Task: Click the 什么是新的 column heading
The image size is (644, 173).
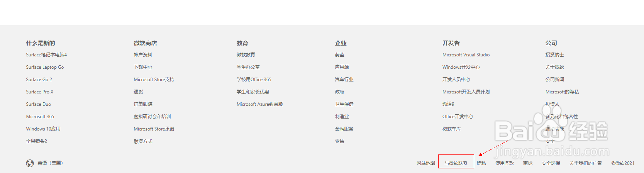Action: point(41,43)
